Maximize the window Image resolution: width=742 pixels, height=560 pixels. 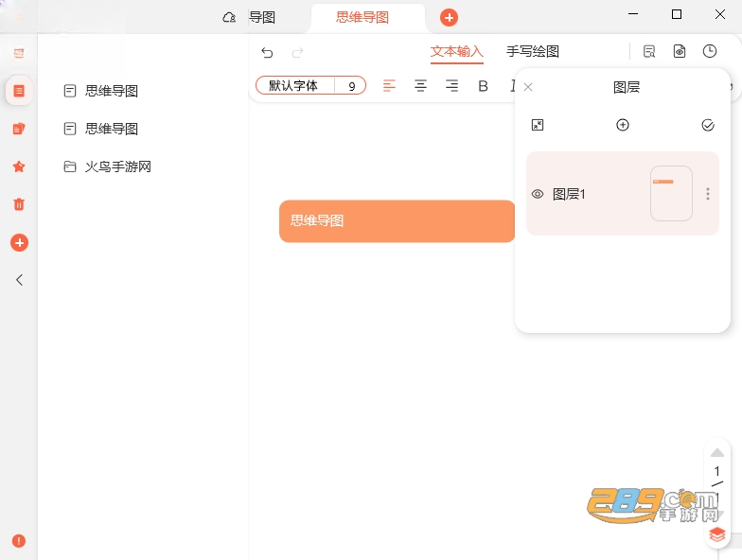click(677, 14)
